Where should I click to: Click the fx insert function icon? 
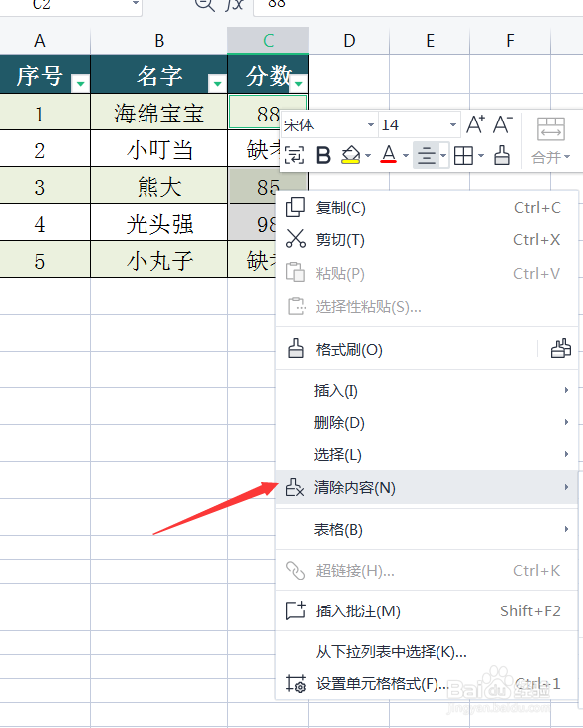pyautogui.click(x=235, y=4)
